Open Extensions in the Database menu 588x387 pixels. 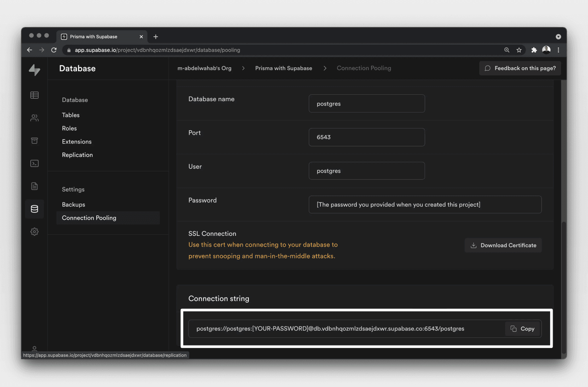click(77, 141)
